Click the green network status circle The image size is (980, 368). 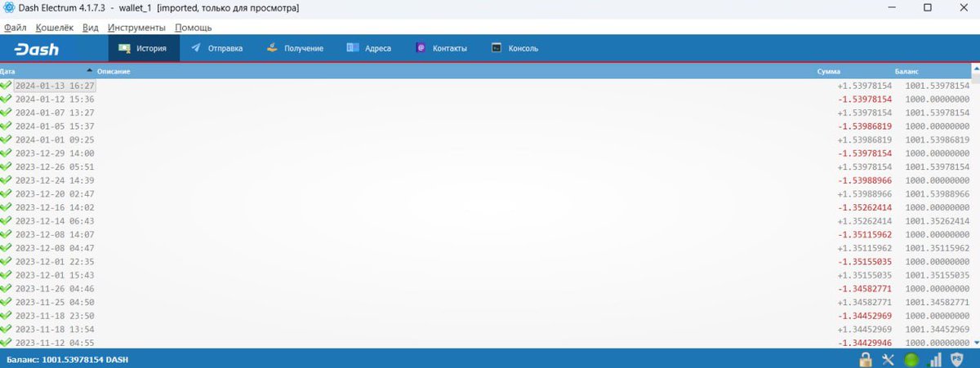pos(911,359)
